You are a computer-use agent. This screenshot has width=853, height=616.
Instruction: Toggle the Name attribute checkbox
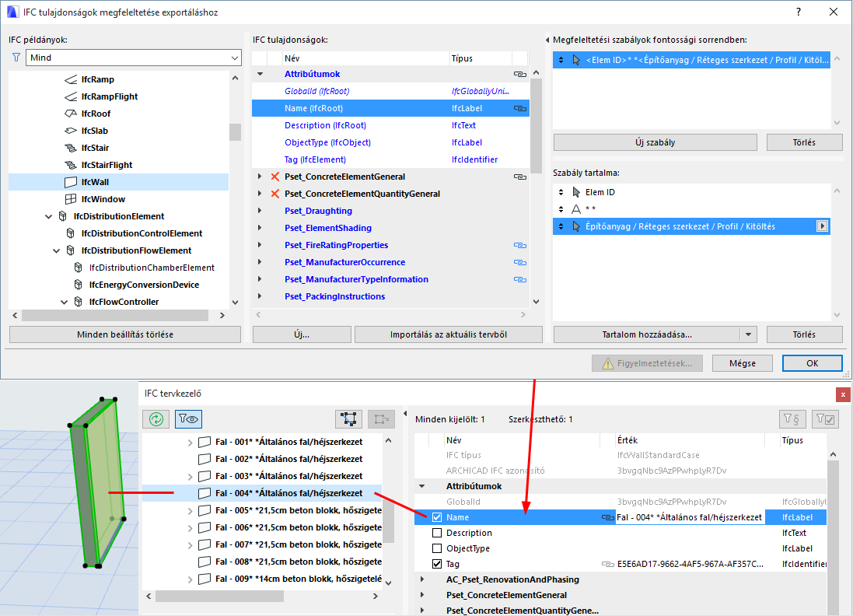[437, 517]
